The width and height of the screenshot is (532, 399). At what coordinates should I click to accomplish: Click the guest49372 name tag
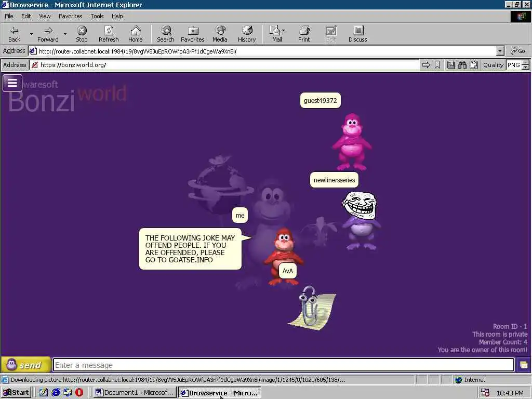(x=320, y=100)
